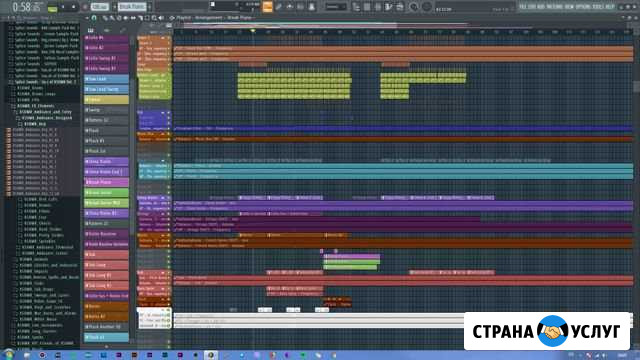
Task: Select the playlist Zoom tool
Action: point(154,18)
